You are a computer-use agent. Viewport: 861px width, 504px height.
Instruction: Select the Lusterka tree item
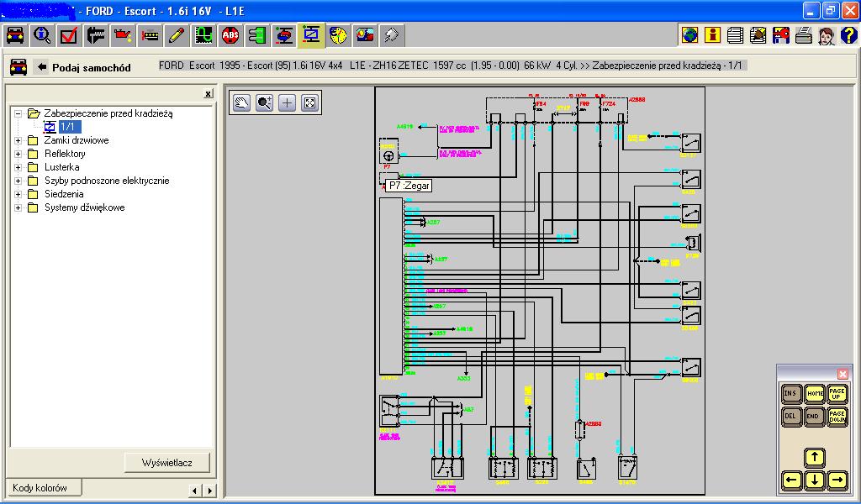click(61, 167)
